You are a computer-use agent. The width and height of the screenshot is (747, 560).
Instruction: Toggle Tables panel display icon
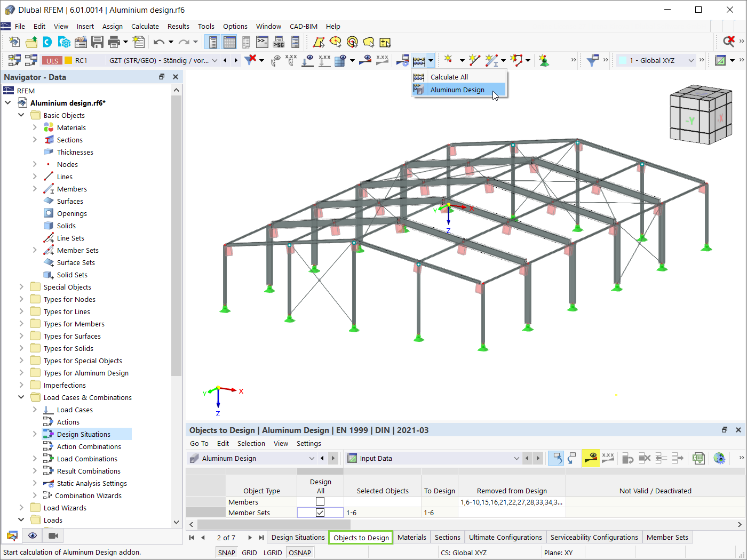point(229,42)
